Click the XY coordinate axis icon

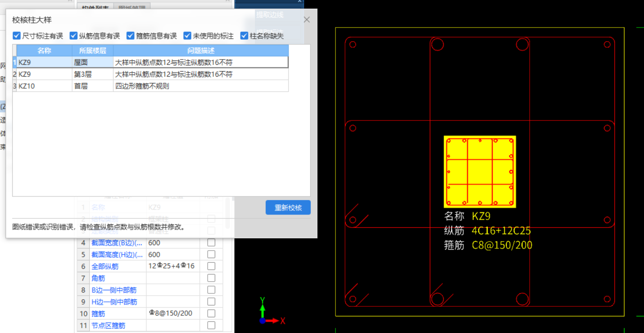tap(272, 312)
